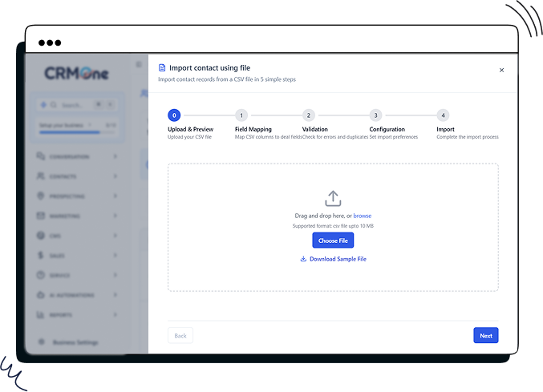Close the Import contact dialog
Viewport: 543px width, 392px height.
pyautogui.click(x=502, y=70)
